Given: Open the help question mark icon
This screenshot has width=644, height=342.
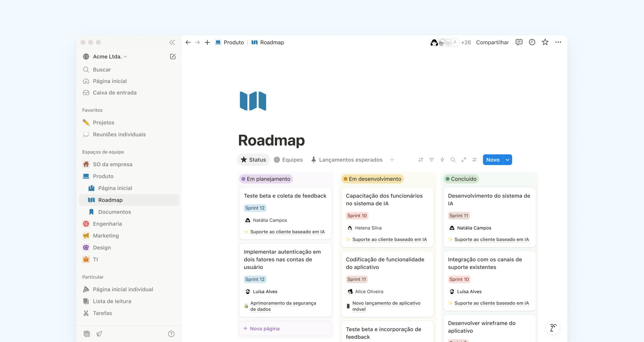Looking at the screenshot, I should [171, 334].
